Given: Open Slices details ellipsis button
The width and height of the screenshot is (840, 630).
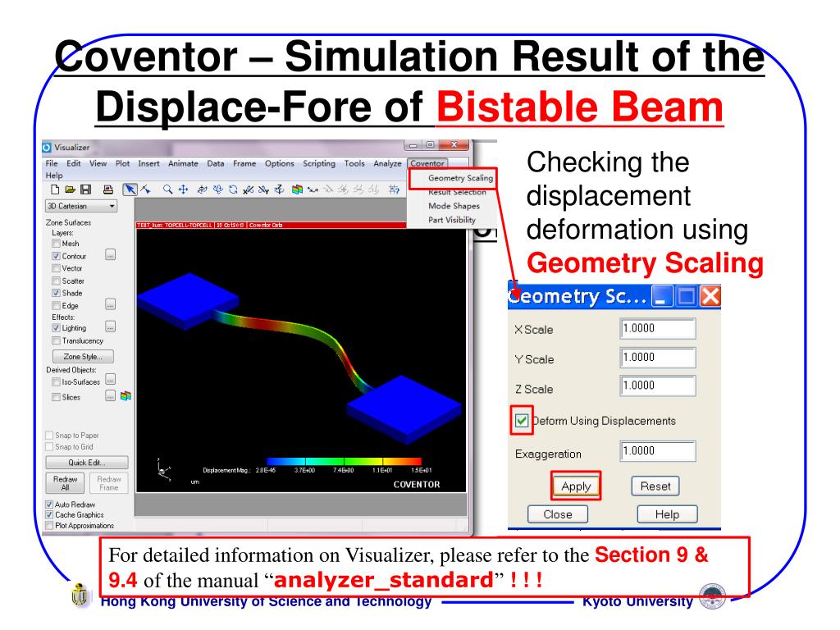Looking at the screenshot, I should click(111, 396).
